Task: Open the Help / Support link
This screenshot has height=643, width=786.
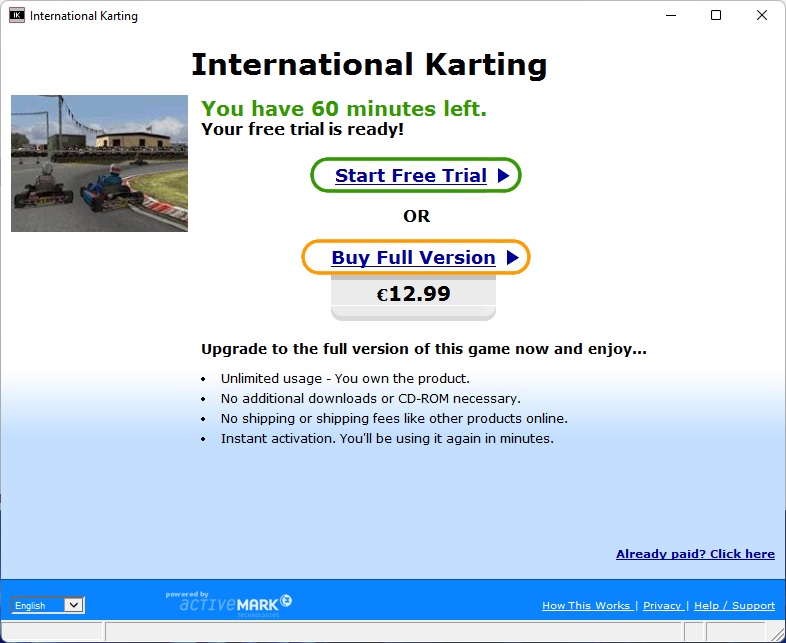Action: pyautogui.click(x=734, y=605)
